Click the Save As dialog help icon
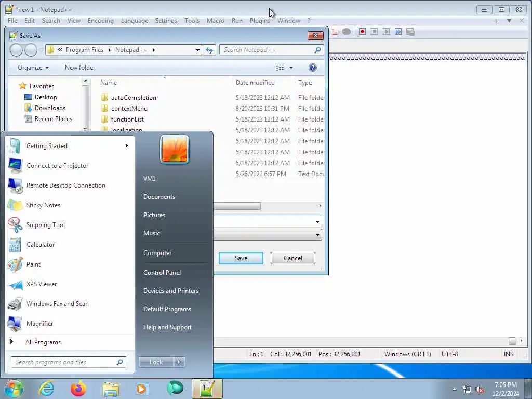The width and height of the screenshot is (532, 399). tap(312, 68)
